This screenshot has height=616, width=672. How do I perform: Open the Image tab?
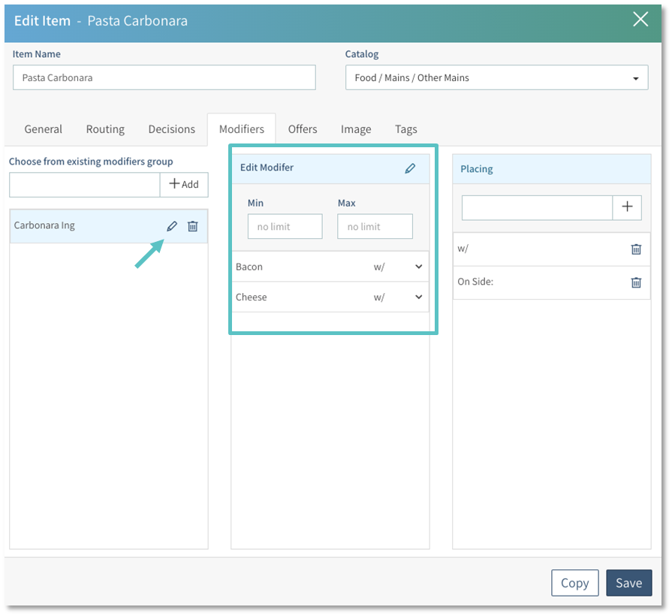click(x=356, y=129)
